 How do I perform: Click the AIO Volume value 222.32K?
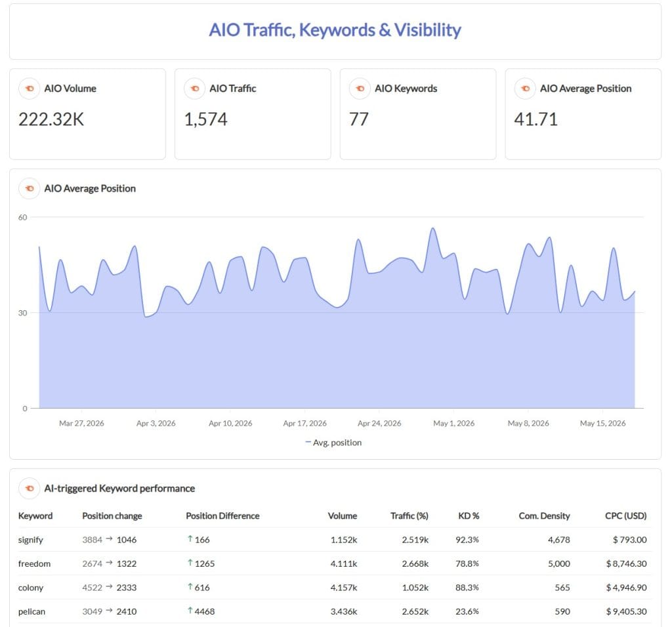51,119
